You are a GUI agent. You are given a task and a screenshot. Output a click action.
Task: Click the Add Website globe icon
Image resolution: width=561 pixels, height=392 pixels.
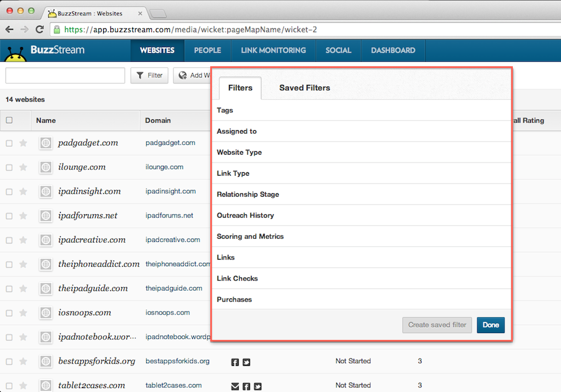183,75
